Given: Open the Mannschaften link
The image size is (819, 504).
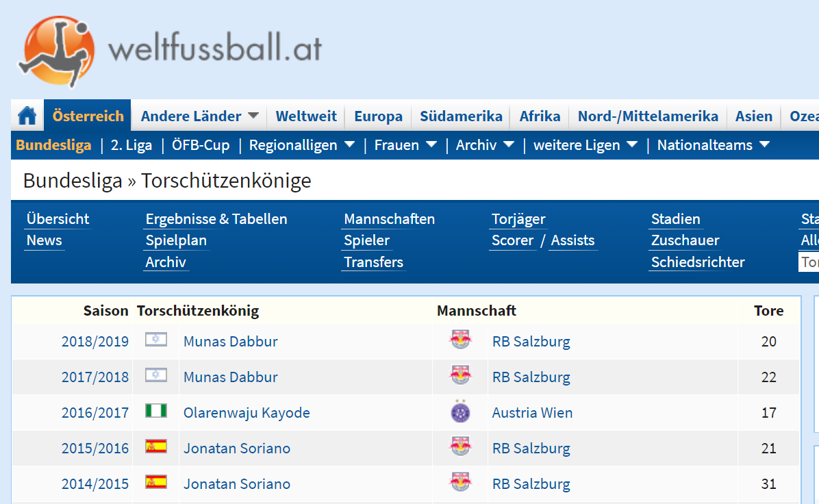Looking at the screenshot, I should click(389, 219).
